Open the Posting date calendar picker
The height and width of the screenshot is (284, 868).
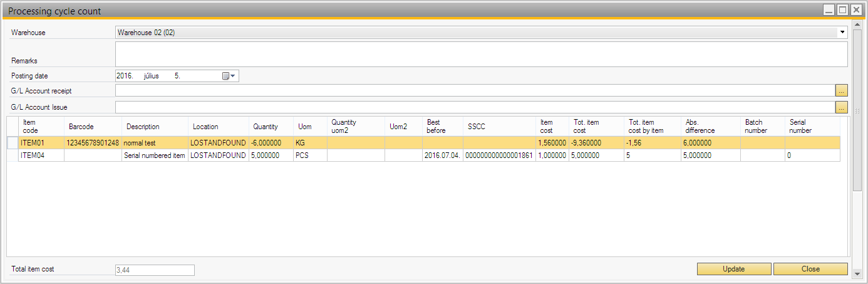tap(229, 76)
